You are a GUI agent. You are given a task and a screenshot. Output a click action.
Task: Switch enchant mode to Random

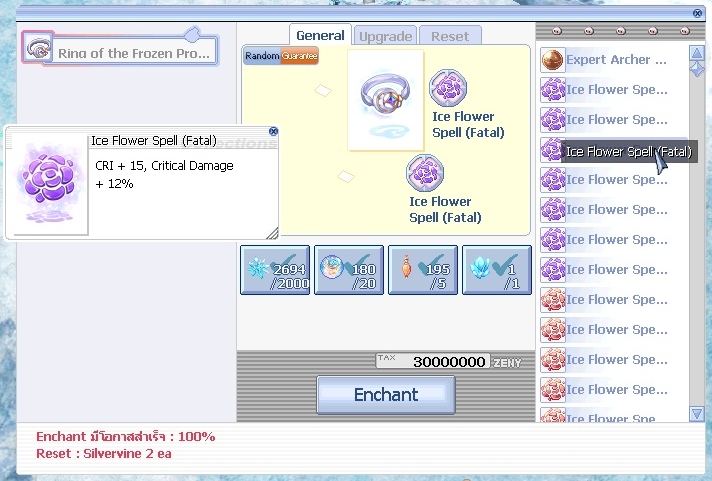[262, 57]
